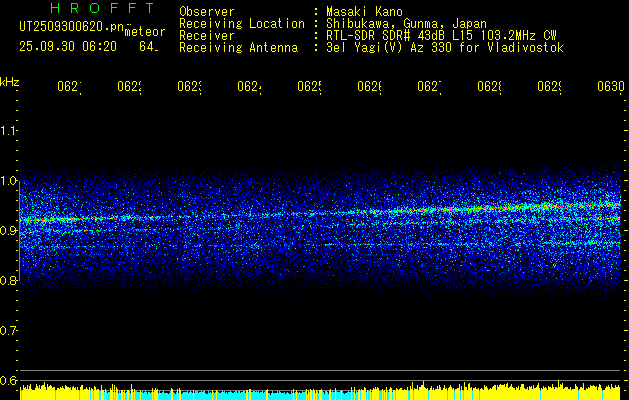Click the word meteor under the file name
The height and width of the screenshot is (400, 629).
click(145, 32)
